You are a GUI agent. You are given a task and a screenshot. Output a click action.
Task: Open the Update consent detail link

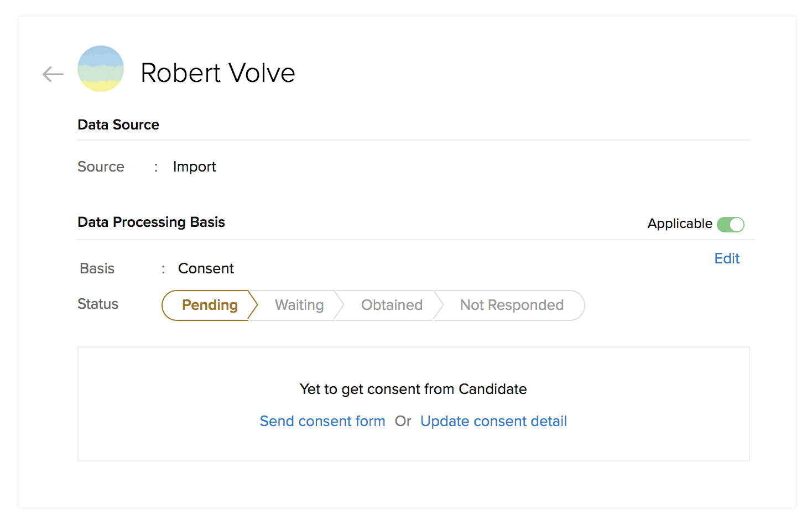pos(493,421)
